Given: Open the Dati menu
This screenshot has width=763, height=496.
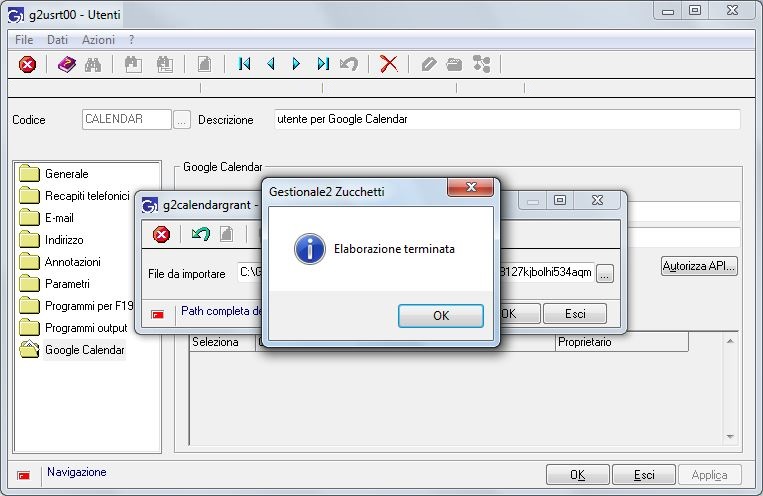Looking at the screenshot, I should point(57,40).
